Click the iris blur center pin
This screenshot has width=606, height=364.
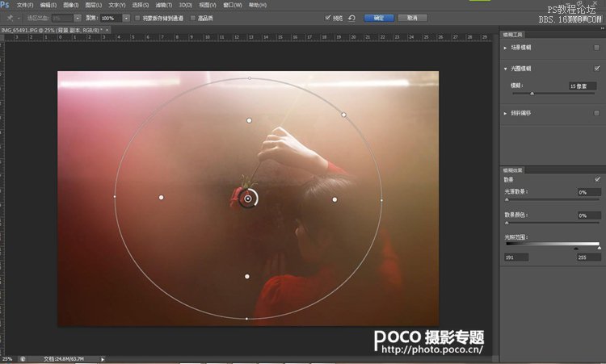click(248, 199)
